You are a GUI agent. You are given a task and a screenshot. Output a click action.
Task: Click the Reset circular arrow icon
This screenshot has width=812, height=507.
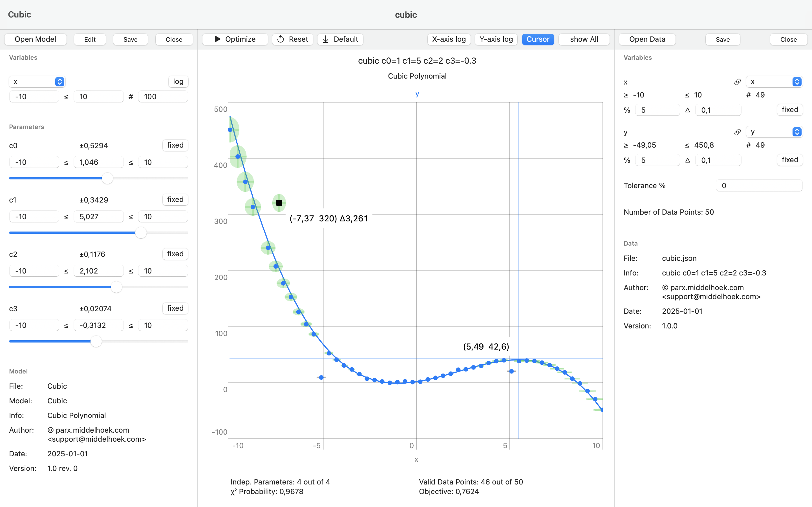(281, 39)
